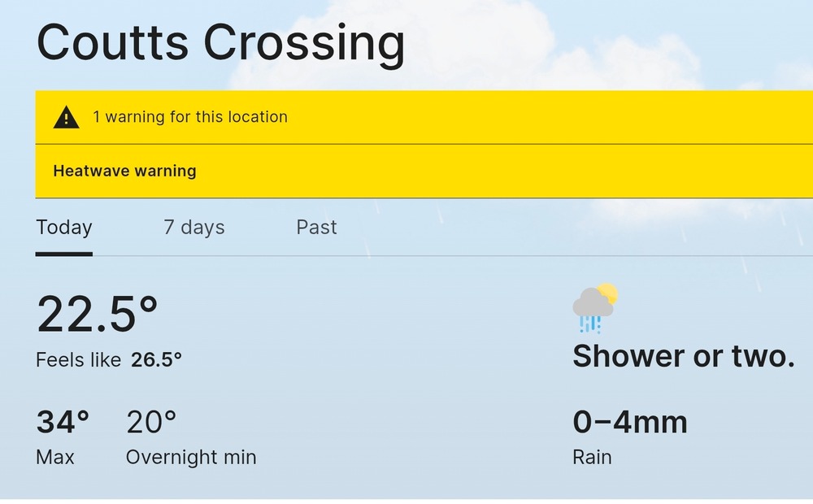Screen dimensions: 813x504
Task: Switch to the Today tab
Action: click(64, 228)
